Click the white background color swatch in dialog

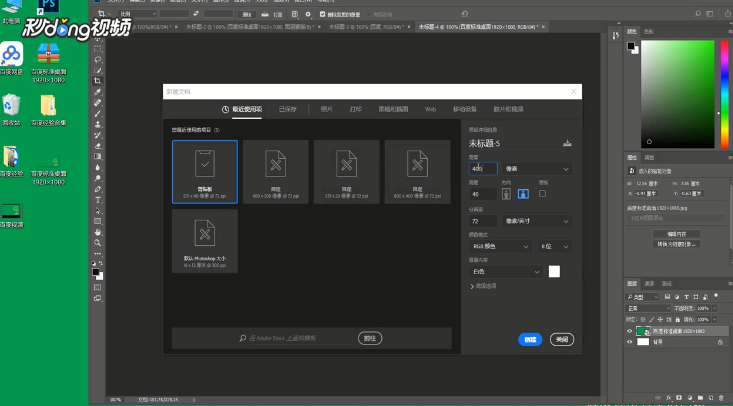point(554,272)
